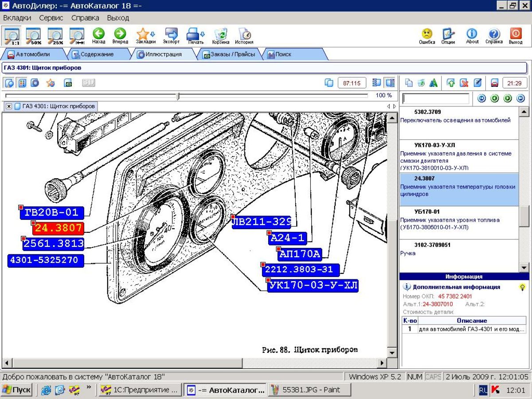Toggle the right tree layout button

click(390, 83)
